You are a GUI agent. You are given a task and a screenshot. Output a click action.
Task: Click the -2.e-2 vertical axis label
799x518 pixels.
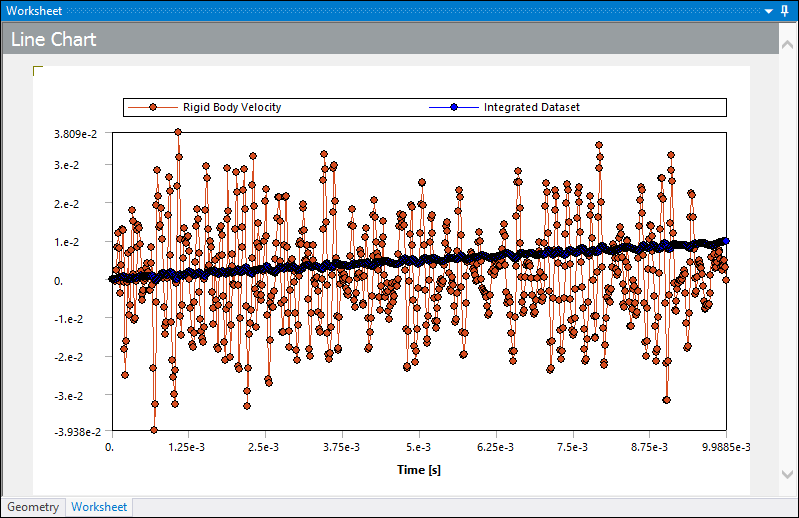[x=68, y=357]
